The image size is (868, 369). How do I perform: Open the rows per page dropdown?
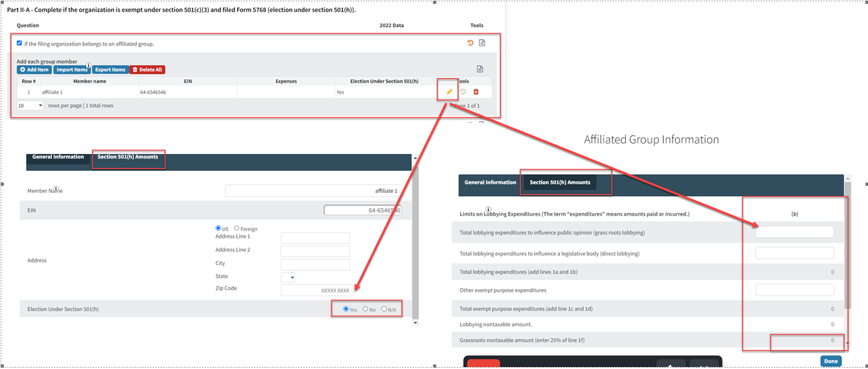(x=31, y=105)
